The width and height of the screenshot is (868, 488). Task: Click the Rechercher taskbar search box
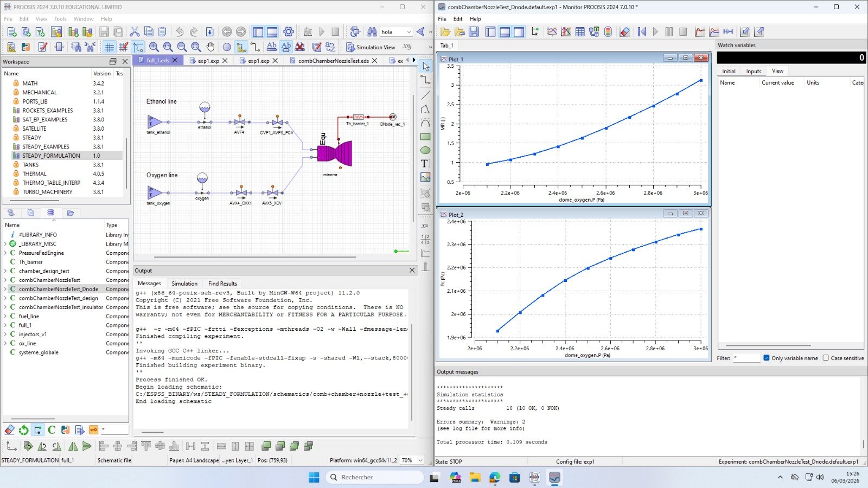[375, 477]
